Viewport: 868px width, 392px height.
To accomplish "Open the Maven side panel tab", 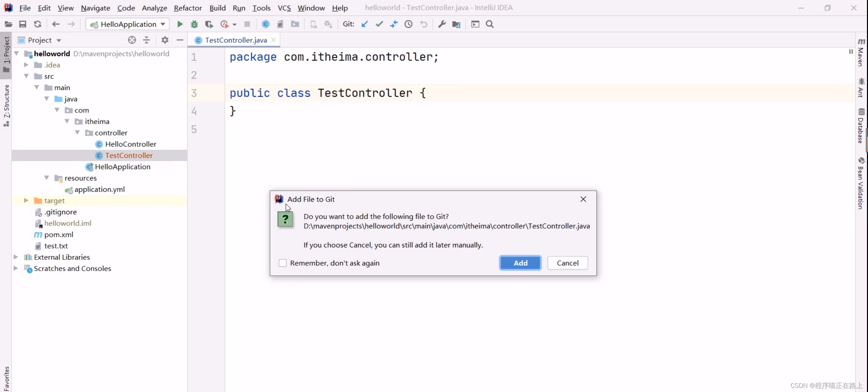I will tap(860, 53).
